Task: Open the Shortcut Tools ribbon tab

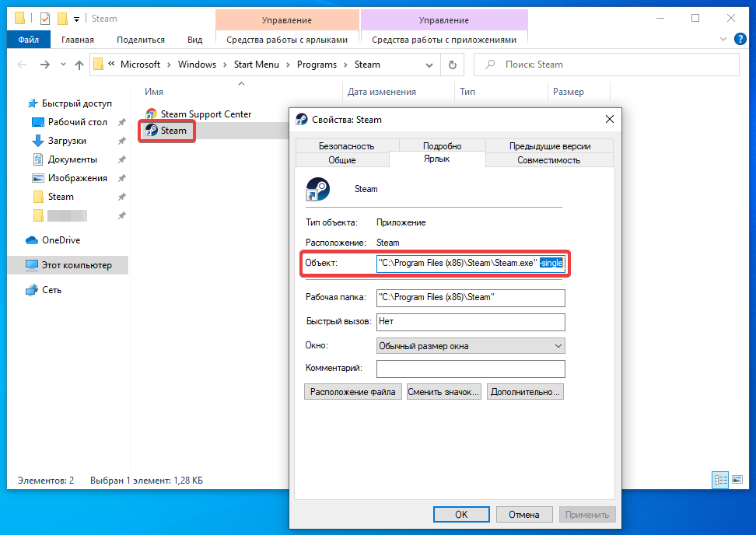Action: pyautogui.click(x=287, y=40)
